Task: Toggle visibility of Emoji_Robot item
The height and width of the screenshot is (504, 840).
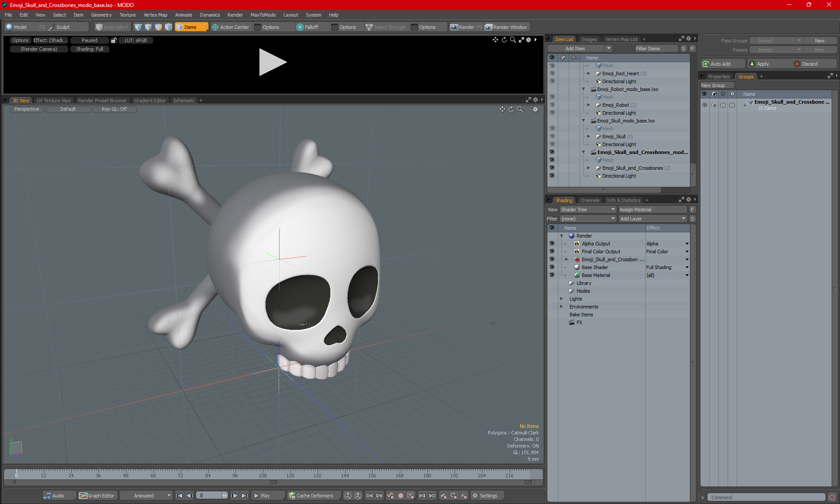Action: pos(552,105)
